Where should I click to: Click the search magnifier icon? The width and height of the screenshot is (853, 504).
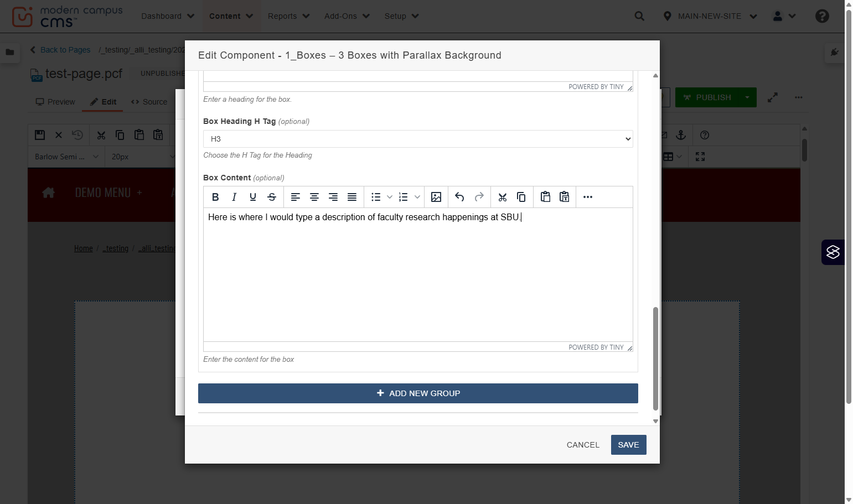639,16
